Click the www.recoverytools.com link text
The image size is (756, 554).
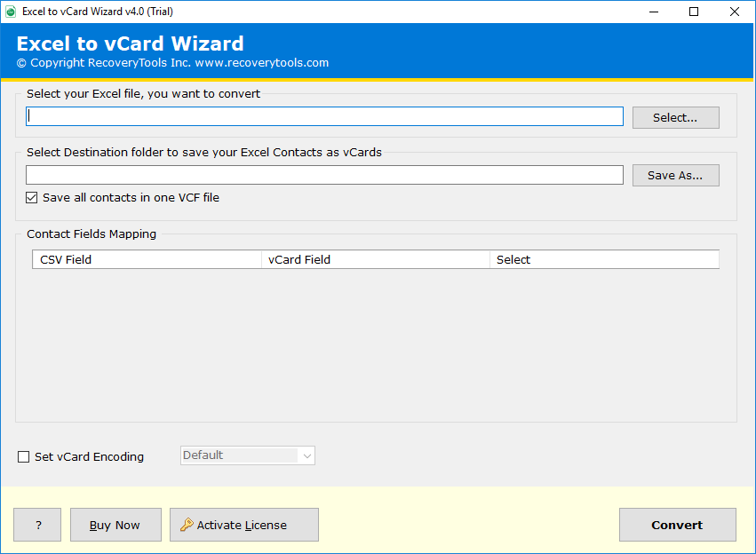tap(261, 63)
